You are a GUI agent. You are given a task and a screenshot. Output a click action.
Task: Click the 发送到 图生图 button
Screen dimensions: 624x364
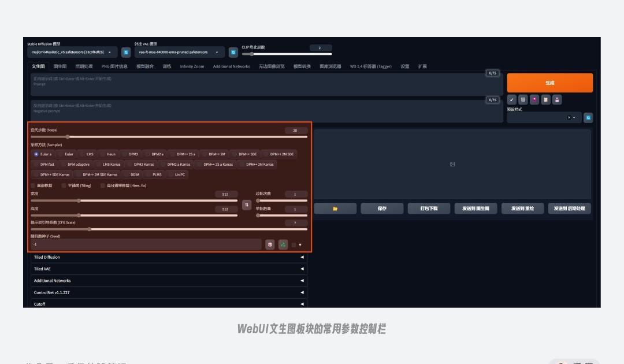tap(476, 209)
